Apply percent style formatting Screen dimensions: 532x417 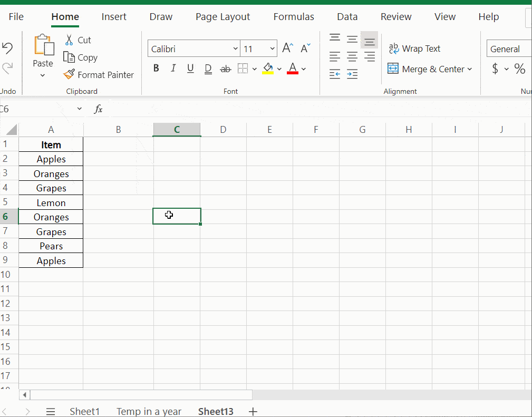tap(519, 68)
